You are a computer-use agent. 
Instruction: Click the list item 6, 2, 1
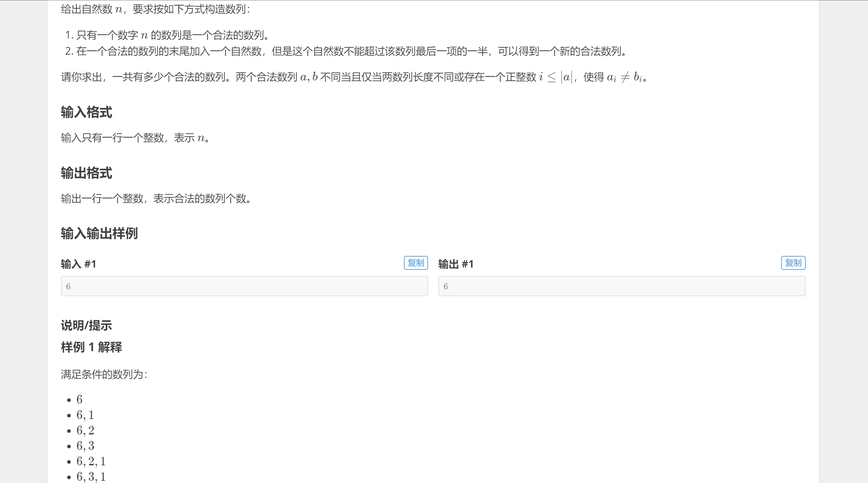pos(91,461)
